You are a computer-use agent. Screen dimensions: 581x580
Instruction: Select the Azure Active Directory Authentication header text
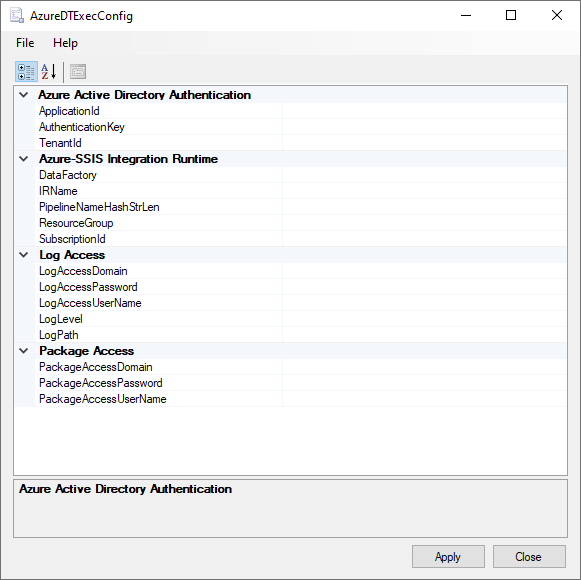pos(145,95)
